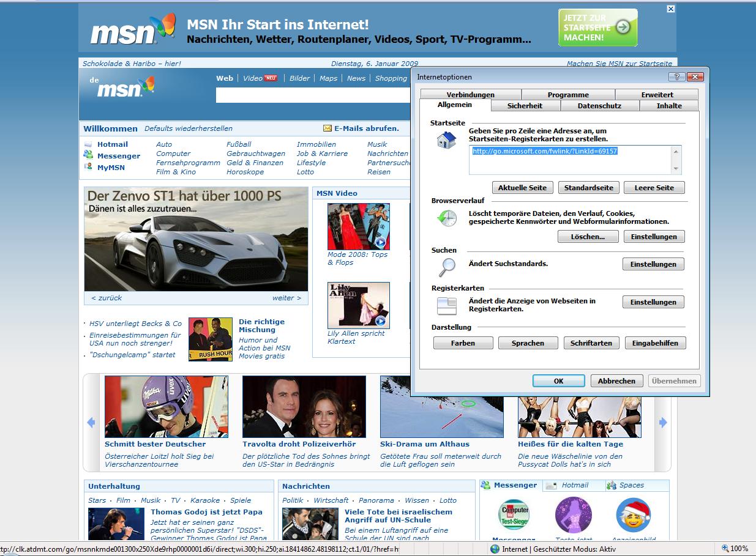Click the globe icon in the status bar

tap(495, 549)
